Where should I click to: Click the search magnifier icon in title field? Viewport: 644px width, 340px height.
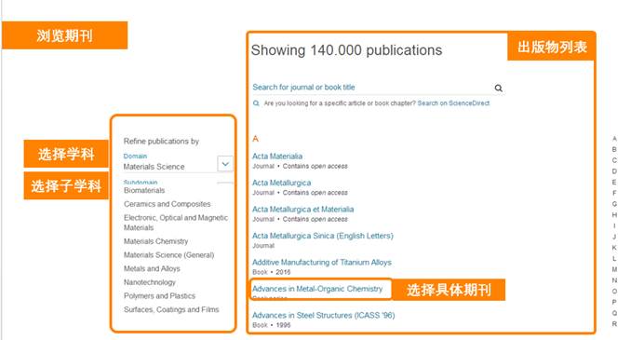coord(498,88)
